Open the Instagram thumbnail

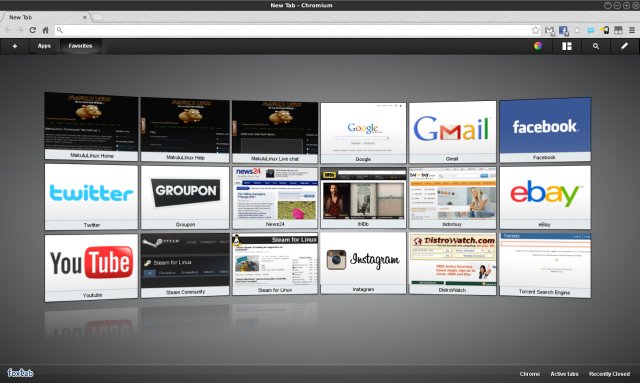pyautogui.click(x=363, y=263)
